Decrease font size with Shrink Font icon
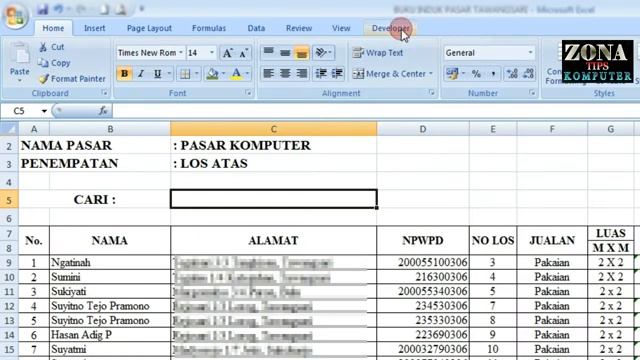Viewport: 640px width, 360px height. point(243,53)
